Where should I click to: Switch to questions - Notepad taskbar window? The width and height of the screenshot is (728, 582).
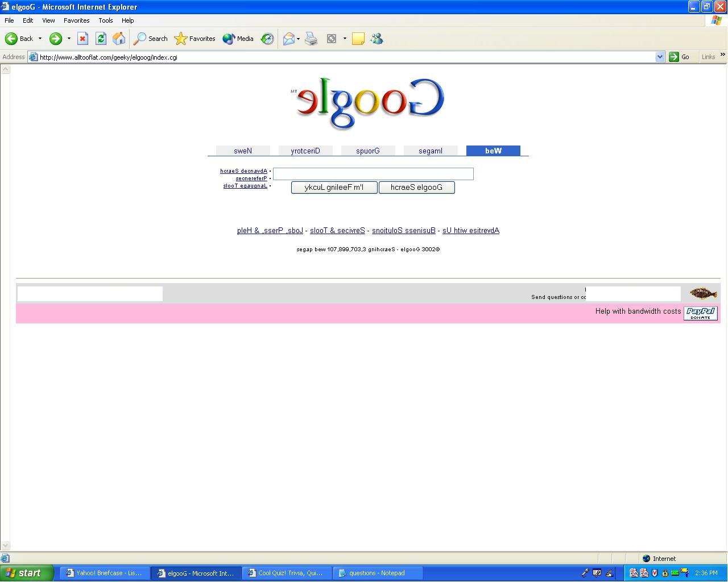(x=378, y=573)
